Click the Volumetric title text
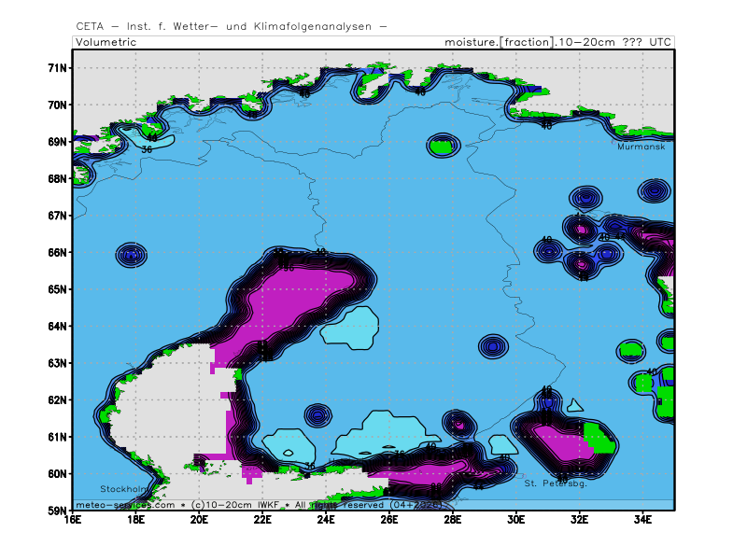The width and height of the screenshot is (747, 560). click(x=106, y=42)
